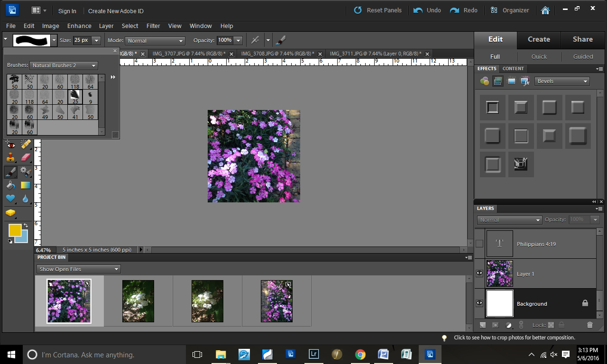Select the Eraser tool
This screenshot has height=364, width=607.
coord(26,158)
